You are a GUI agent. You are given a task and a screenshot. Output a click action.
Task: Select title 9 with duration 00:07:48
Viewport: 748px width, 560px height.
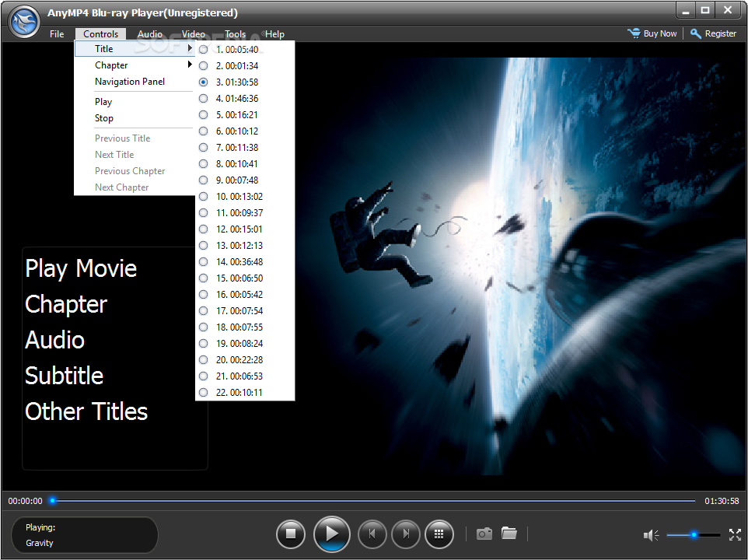click(245, 180)
